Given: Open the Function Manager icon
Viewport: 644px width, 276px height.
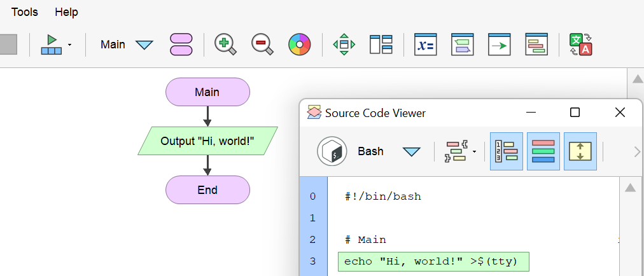Looking at the screenshot, I should (181, 45).
